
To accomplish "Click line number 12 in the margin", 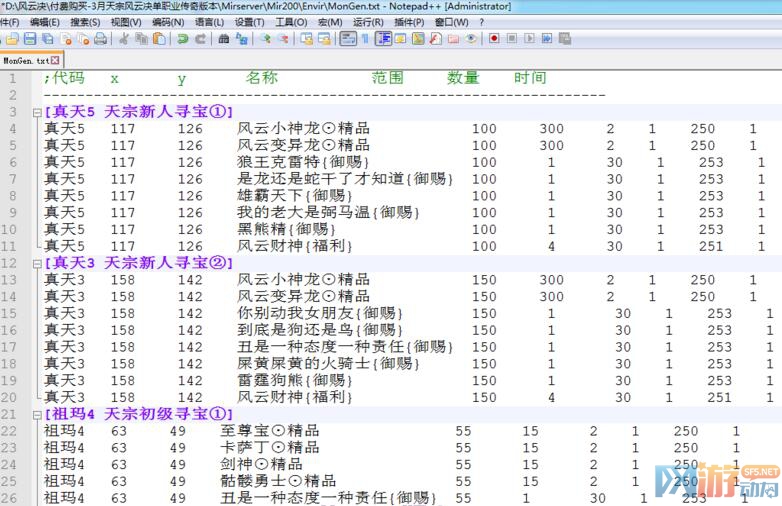I will (12, 263).
